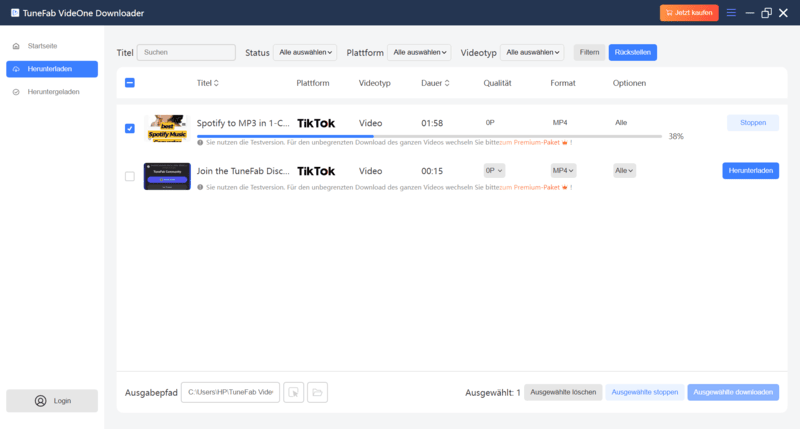Go to Startseite in sidebar
800x429 pixels.
(x=52, y=46)
